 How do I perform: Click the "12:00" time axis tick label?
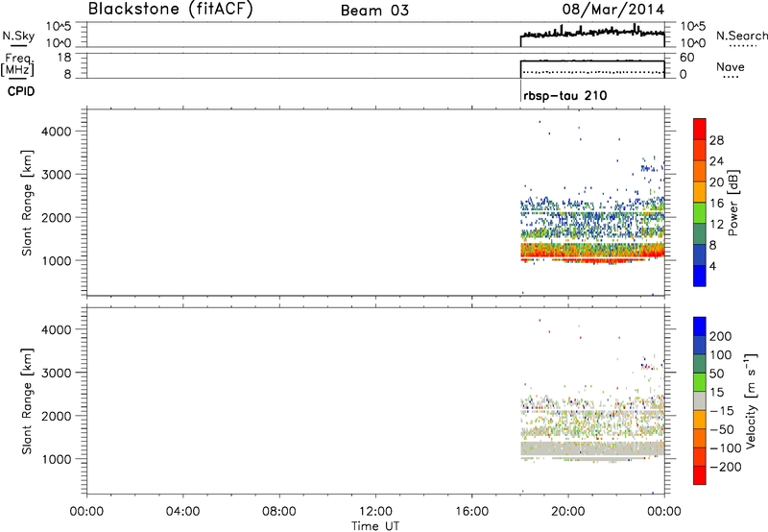pyautogui.click(x=375, y=512)
